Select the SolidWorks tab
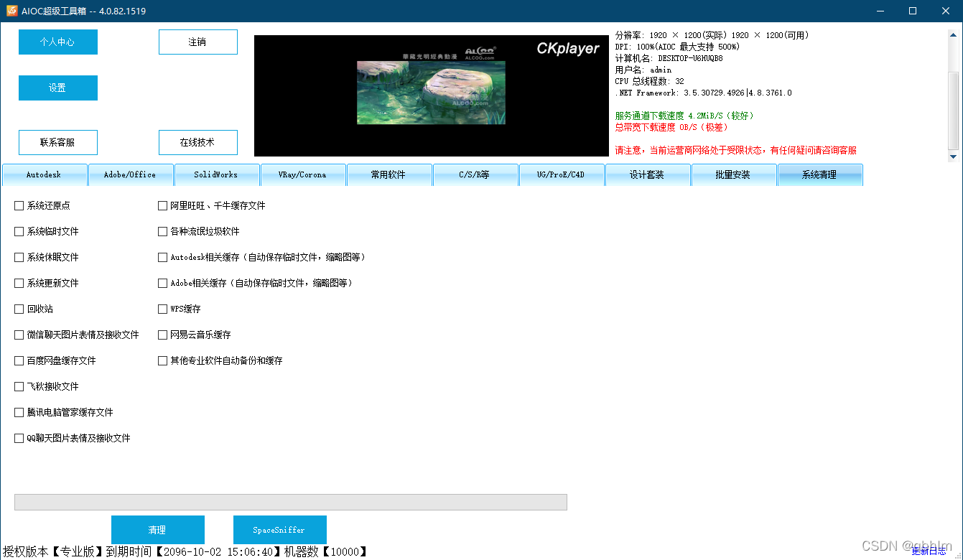Viewport: 963px width, 560px height. (216, 174)
